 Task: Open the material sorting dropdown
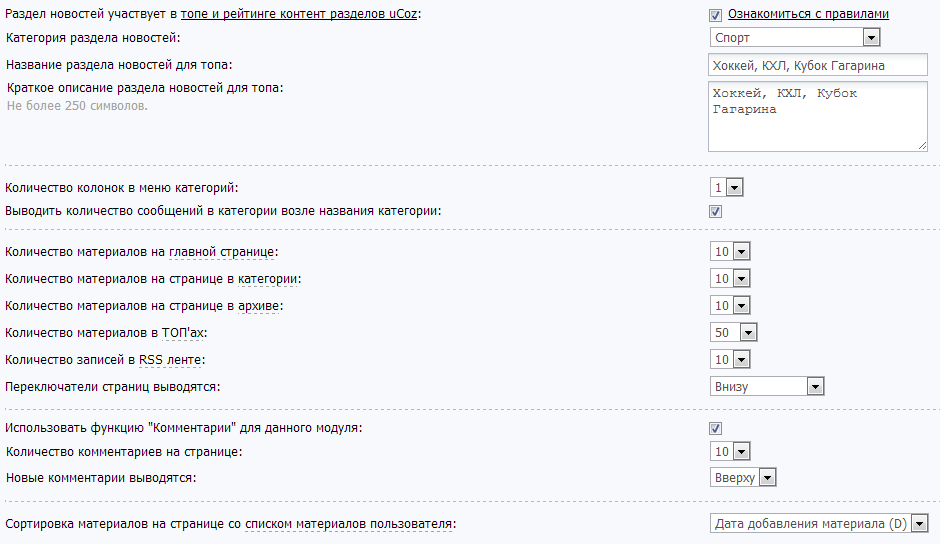pos(819,523)
